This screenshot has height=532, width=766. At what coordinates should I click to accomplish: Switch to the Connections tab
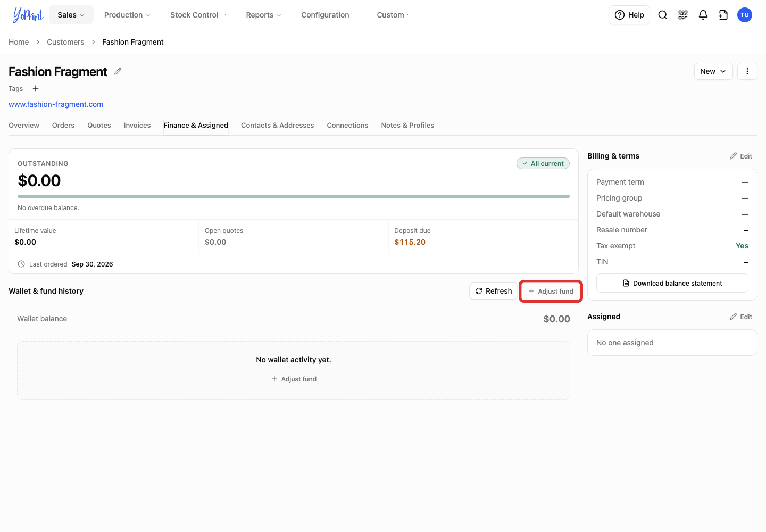coord(347,126)
